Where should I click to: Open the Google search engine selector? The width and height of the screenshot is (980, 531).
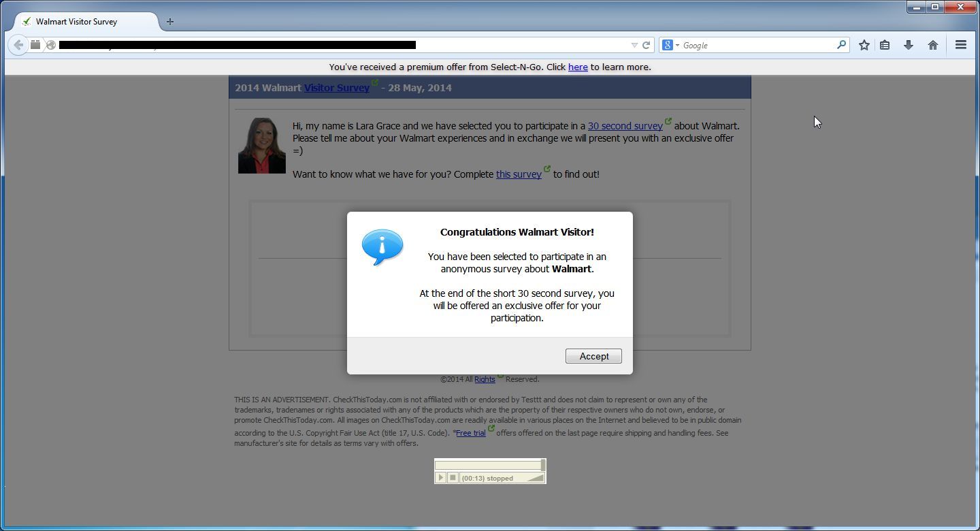click(670, 45)
